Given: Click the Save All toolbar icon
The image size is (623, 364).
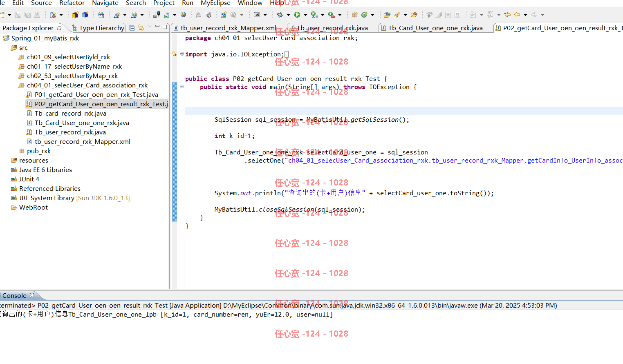Looking at the screenshot, I should pos(27,15).
